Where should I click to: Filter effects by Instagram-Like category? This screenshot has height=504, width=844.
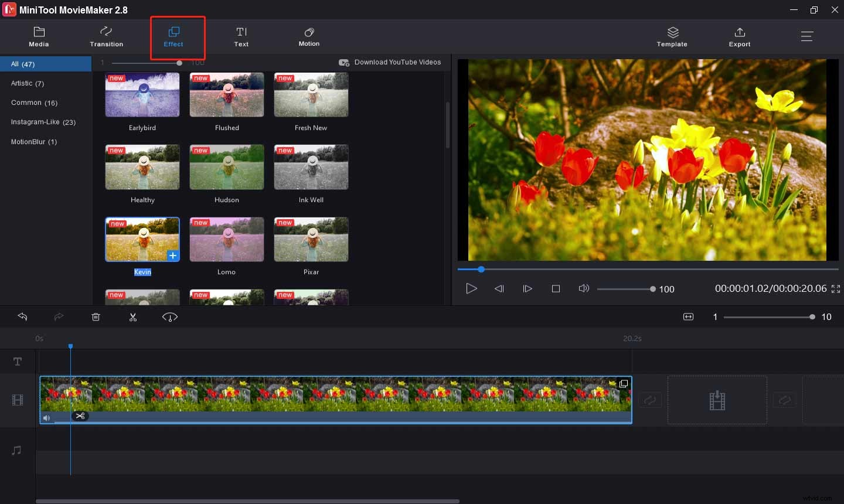tap(43, 122)
